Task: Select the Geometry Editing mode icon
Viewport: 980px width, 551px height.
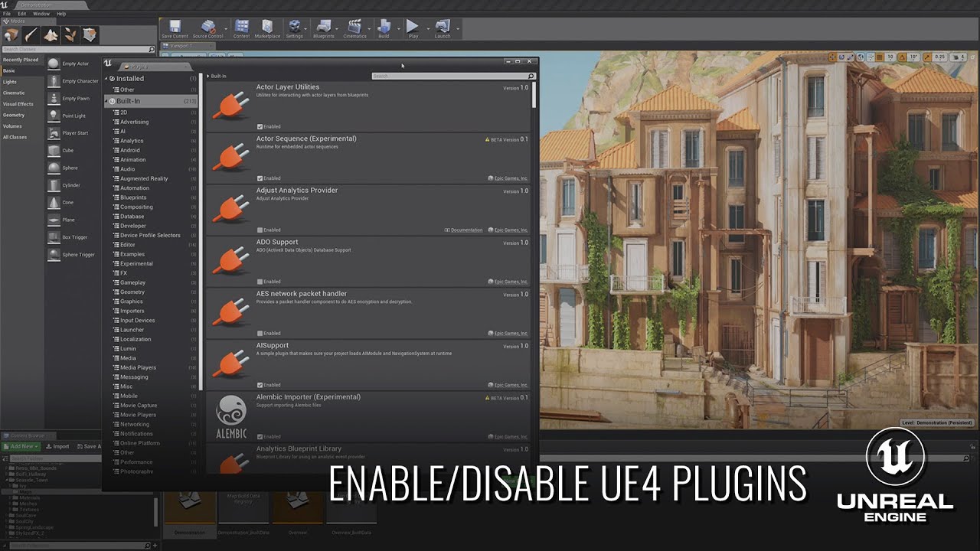Action: click(90, 35)
